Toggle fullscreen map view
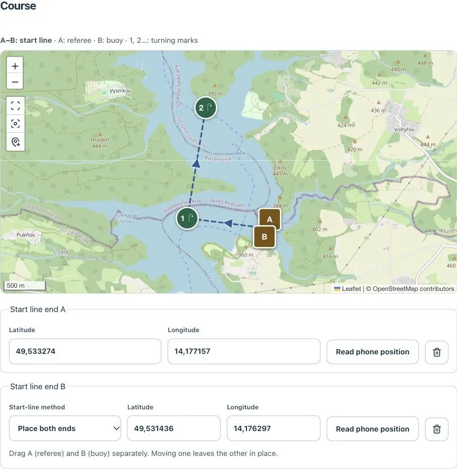457x476 pixels. (x=15, y=106)
